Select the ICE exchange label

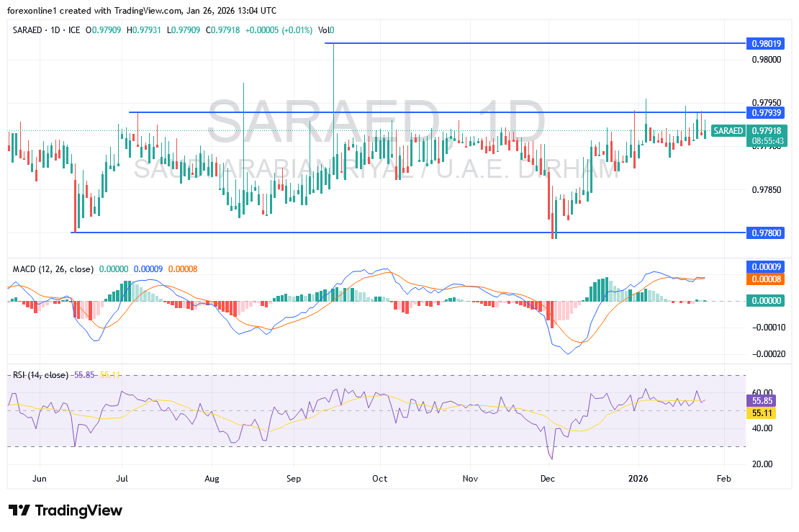76,30
